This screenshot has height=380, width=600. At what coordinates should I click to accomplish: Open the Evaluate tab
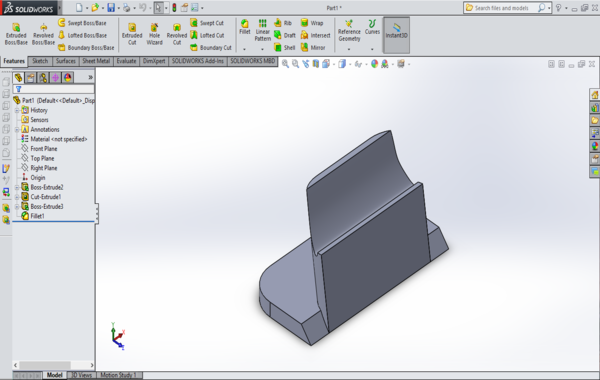[126, 61]
